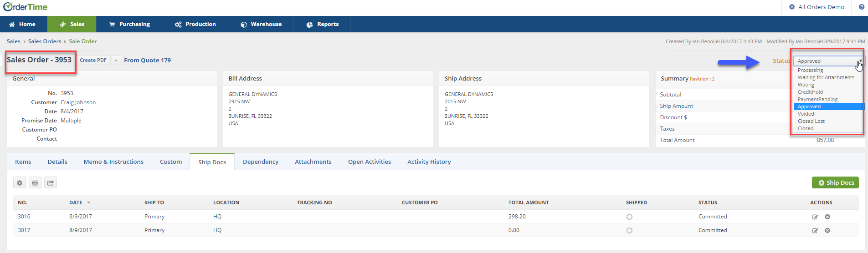
Task: Click the Discount $ summary label
Action: (673, 117)
